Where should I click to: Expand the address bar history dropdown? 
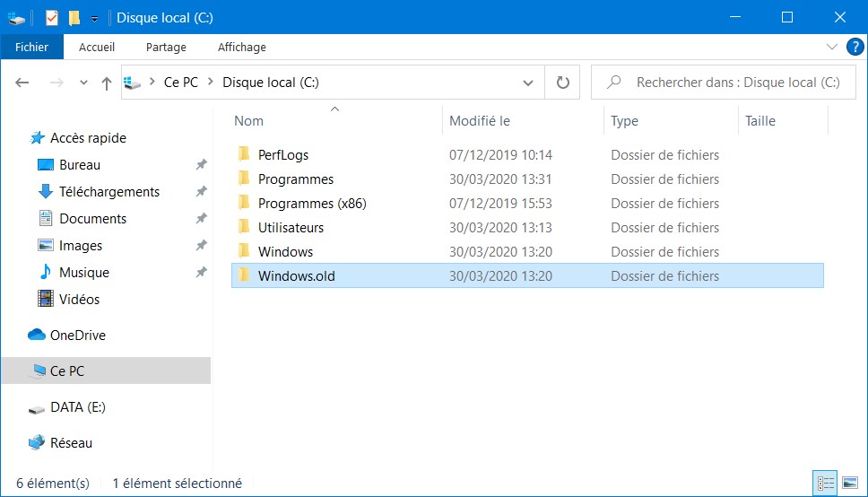click(527, 83)
